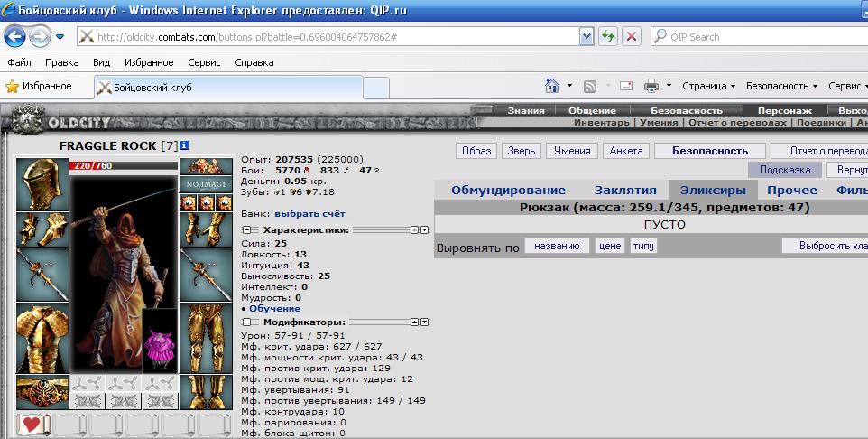
Task: Sort backpack by цене
Action: [x=609, y=246]
